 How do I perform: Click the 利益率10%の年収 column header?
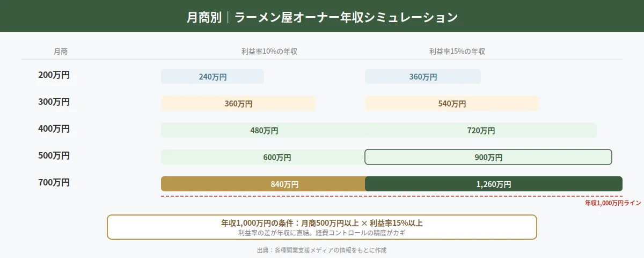[x=269, y=52]
